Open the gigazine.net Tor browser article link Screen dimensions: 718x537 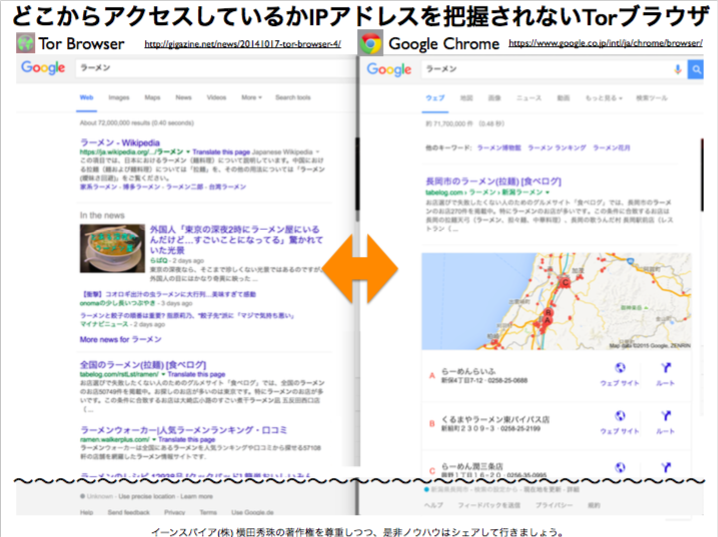click(243, 44)
